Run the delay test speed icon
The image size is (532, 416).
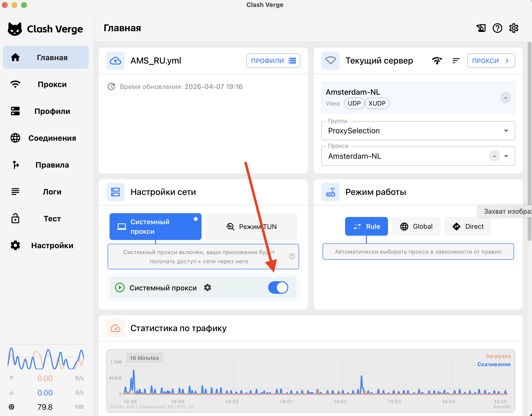click(x=437, y=61)
